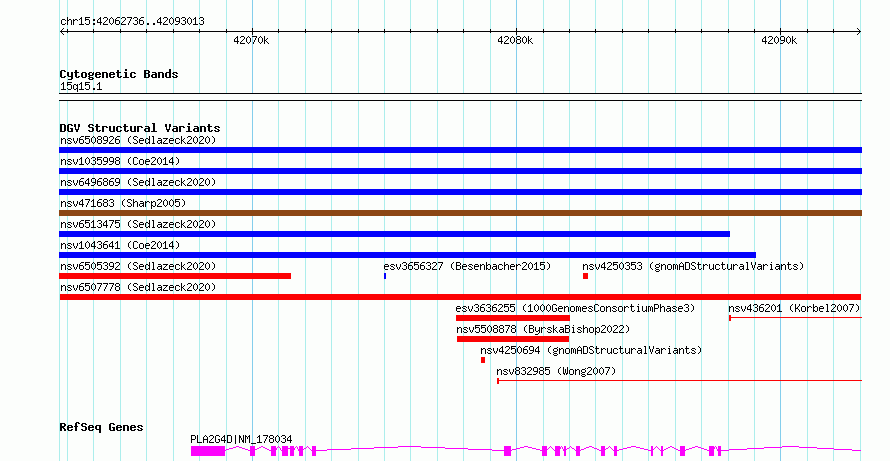Click the 42090k ruler tick label
Image resolution: width=890 pixels, height=461 pixels.
pyautogui.click(x=779, y=40)
